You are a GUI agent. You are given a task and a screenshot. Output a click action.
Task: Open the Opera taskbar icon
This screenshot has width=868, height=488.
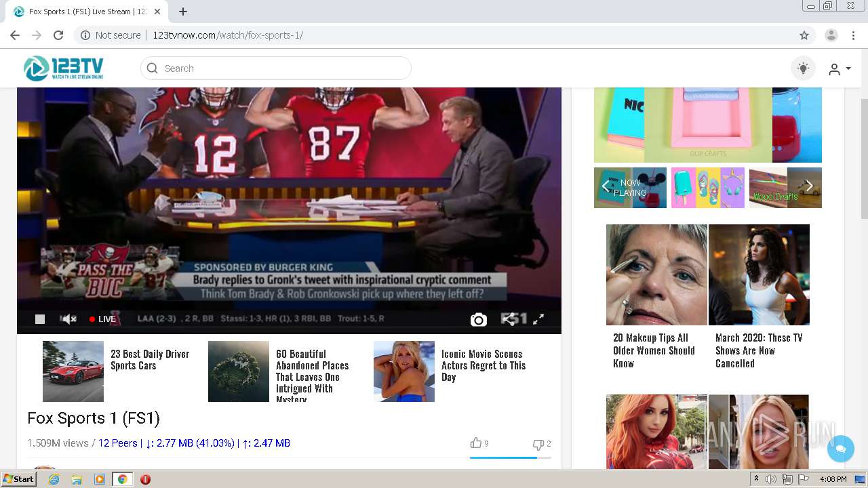tap(145, 479)
